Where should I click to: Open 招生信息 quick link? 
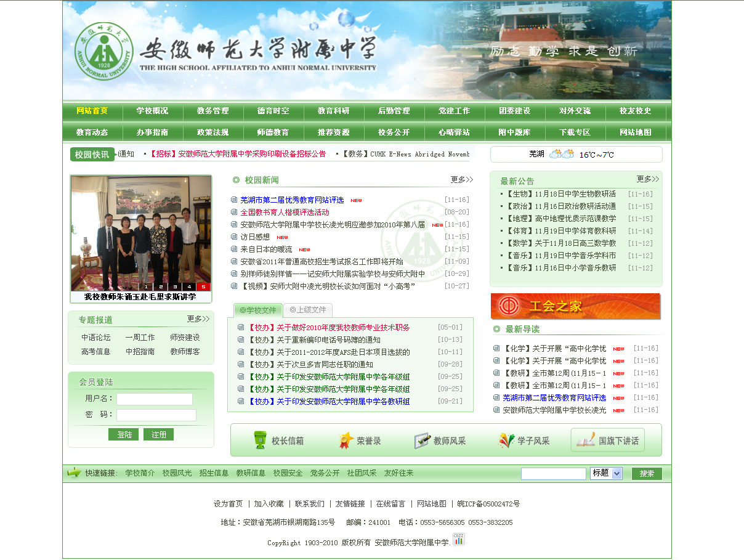(x=214, y=473)
